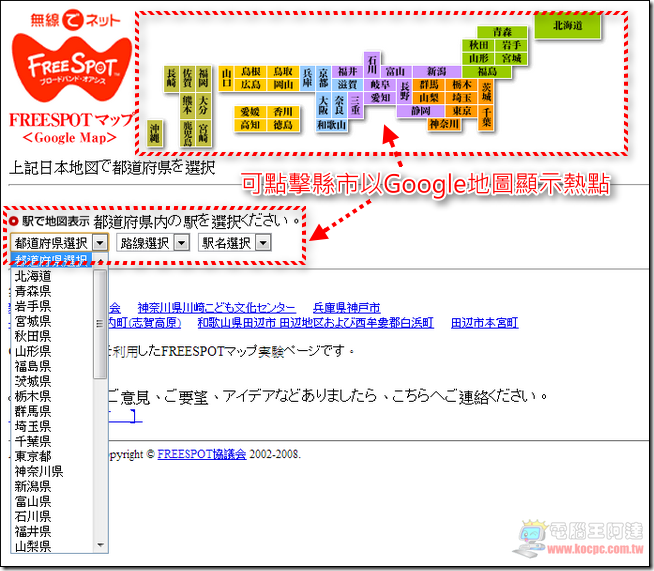Screen dimensions: 654x571
Task: Select the 神奈川 map tile
Action: [x=445, y=124]
